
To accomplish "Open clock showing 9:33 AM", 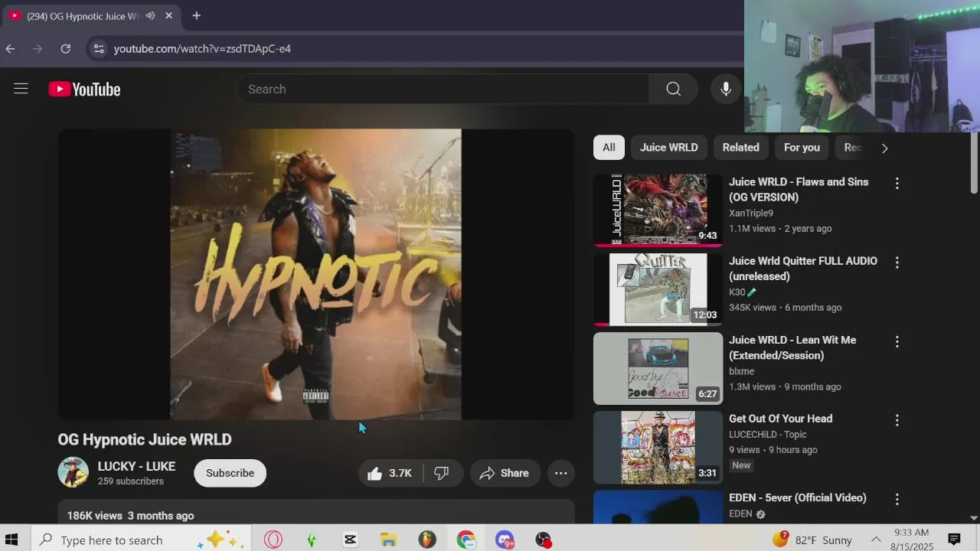I will [x=911, y=540].
